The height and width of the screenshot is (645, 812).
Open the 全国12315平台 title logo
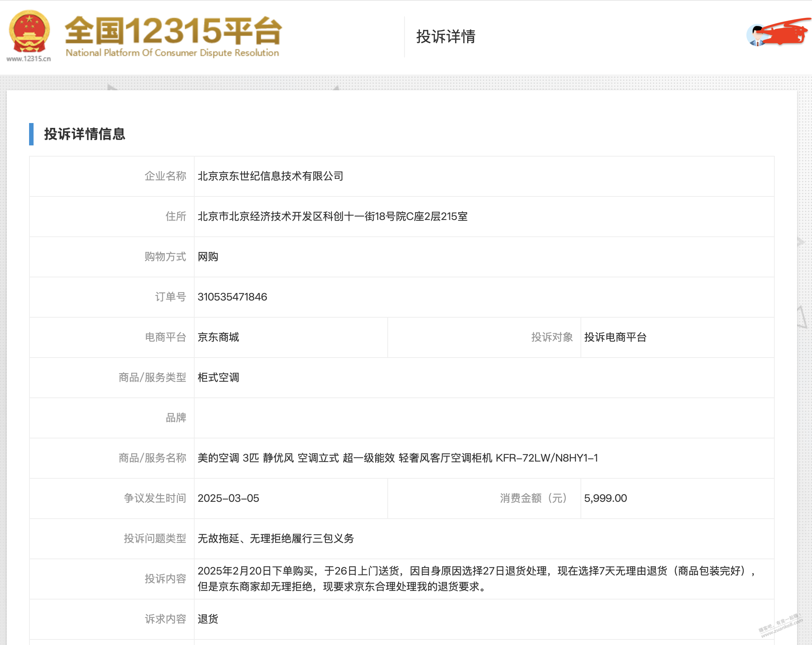click(x=173, y=30)
